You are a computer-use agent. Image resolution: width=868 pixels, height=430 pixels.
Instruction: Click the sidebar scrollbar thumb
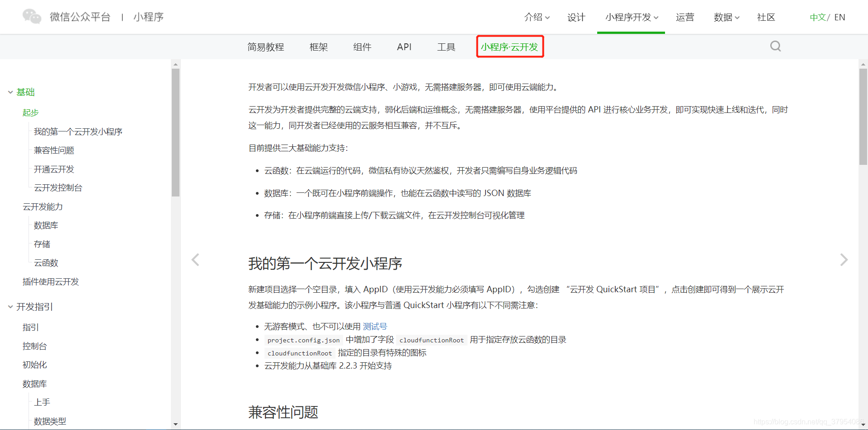point(175,132)
